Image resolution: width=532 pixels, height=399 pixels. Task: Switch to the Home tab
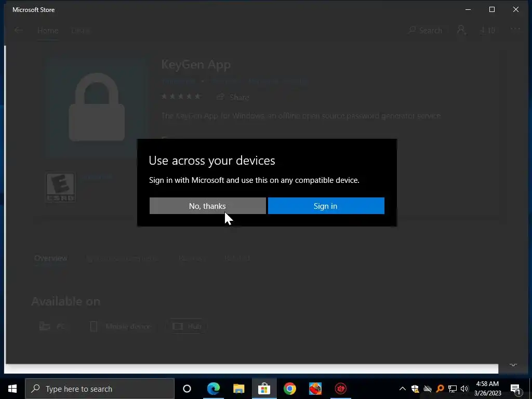click(48, 31)
